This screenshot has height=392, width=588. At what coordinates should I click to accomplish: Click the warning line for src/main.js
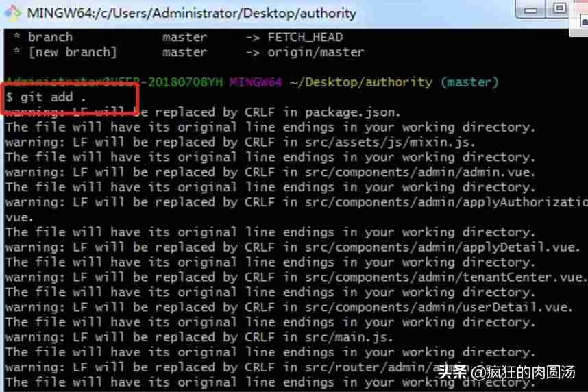199,337
